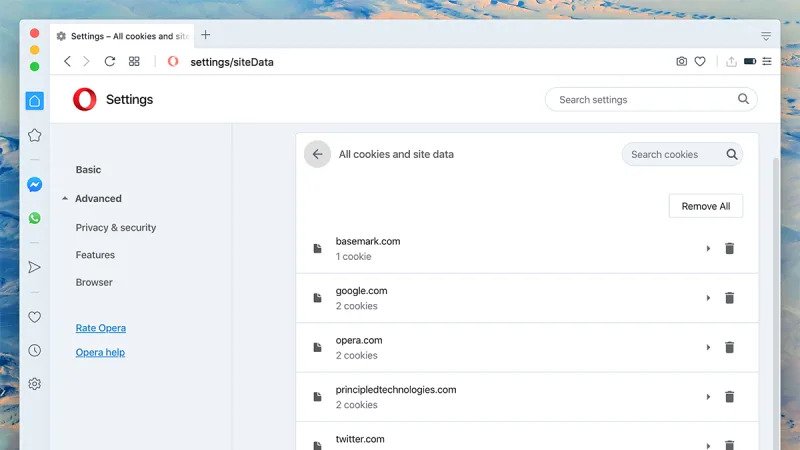Delete opera.com cookies with trash icon
800x450 pixels.
pyautogui.click(x=730, y=347)
